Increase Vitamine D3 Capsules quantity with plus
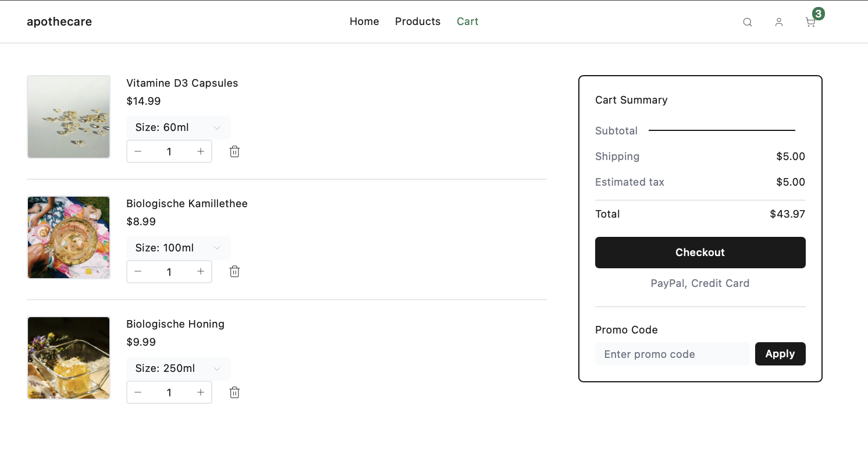The height and width of the screenshot is (458, 868). 201,151
